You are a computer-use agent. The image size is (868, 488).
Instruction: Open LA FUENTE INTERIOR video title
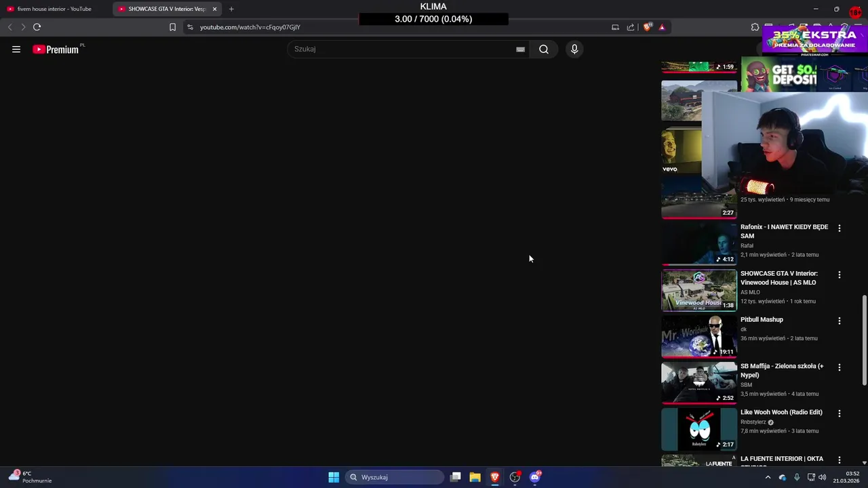[x=782, y=461]
